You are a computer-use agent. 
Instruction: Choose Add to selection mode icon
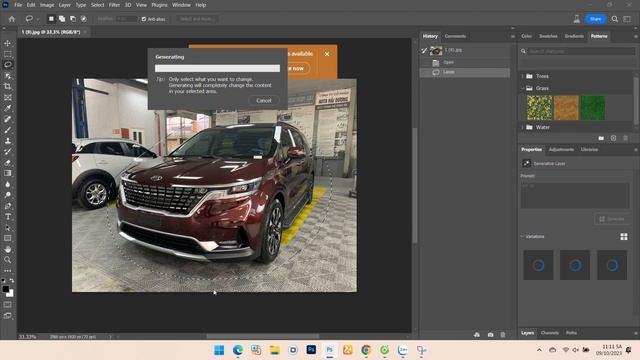[x=62, y=19]
